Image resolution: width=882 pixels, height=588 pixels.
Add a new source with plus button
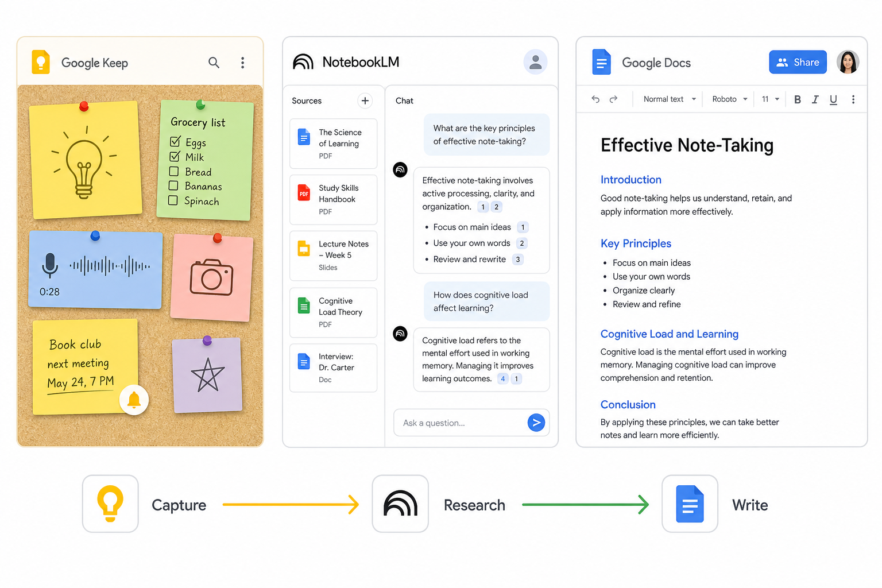(365, 100)
